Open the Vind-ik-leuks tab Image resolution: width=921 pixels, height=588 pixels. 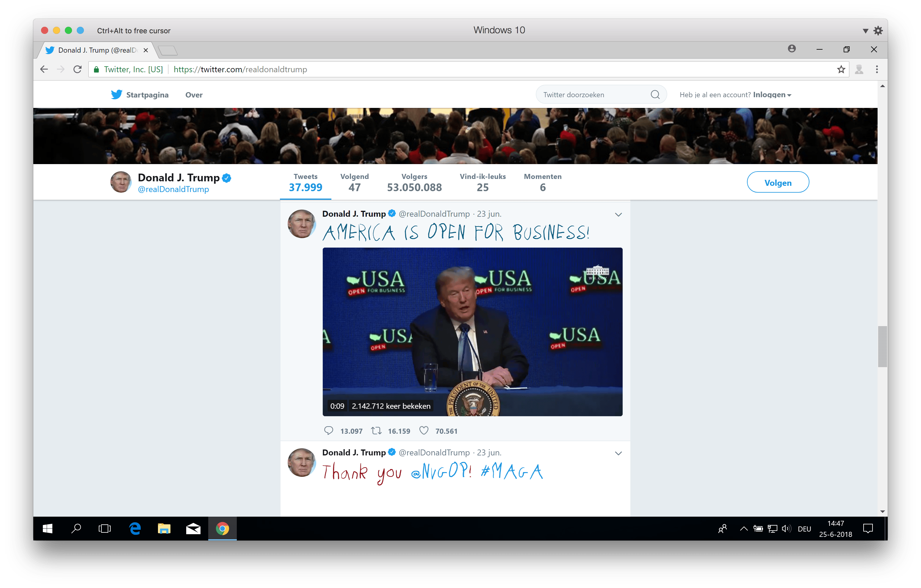[482, 182]
